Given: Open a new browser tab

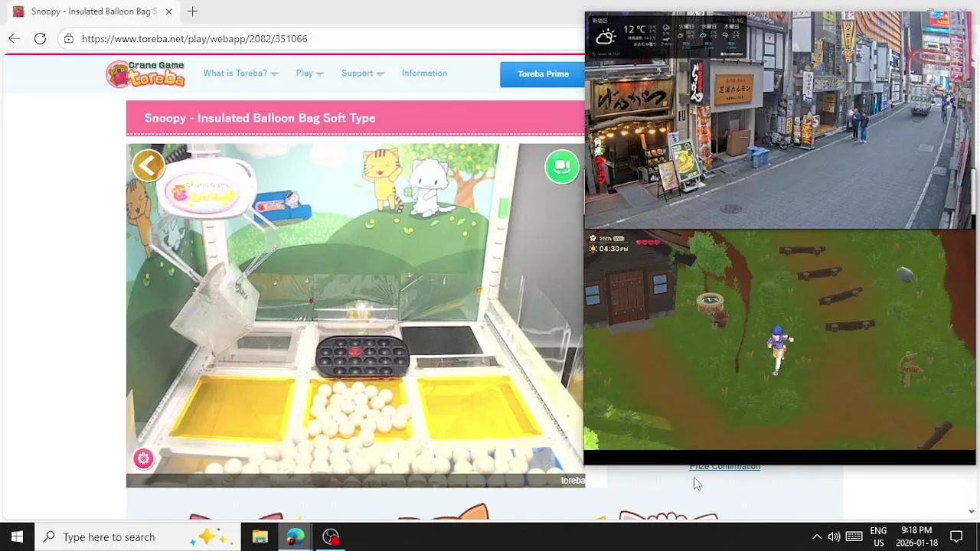Looking at the screenshot, I should click(x=192, y=11).
